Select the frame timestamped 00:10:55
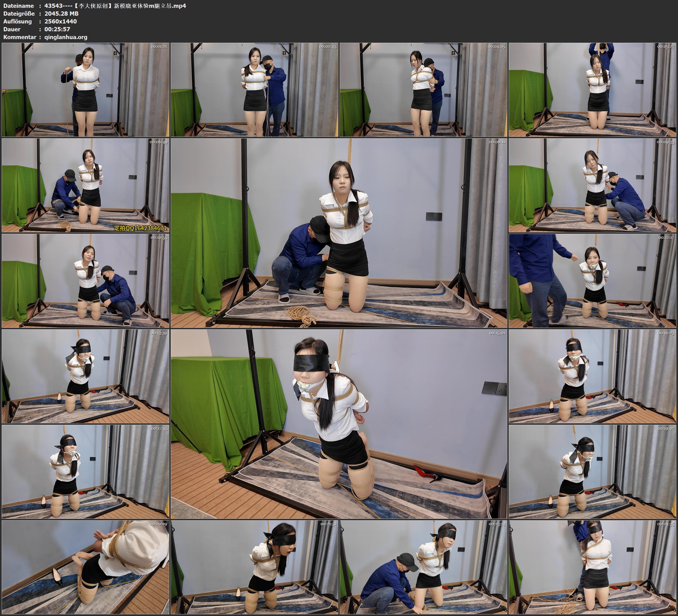The height and width of the screenshot is (616, 678). (85, 281)
